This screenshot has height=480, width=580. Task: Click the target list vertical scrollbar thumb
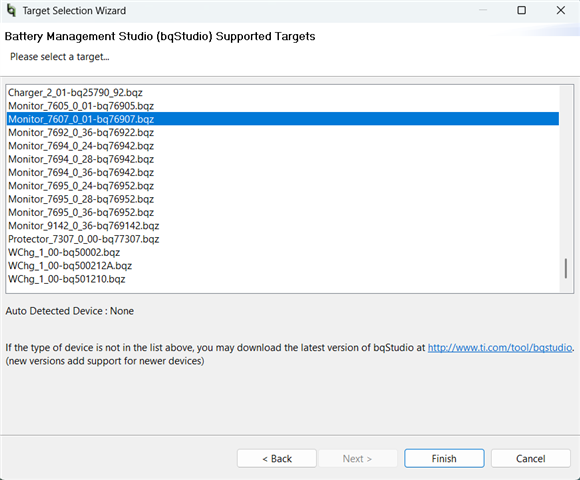pos(566,268)
